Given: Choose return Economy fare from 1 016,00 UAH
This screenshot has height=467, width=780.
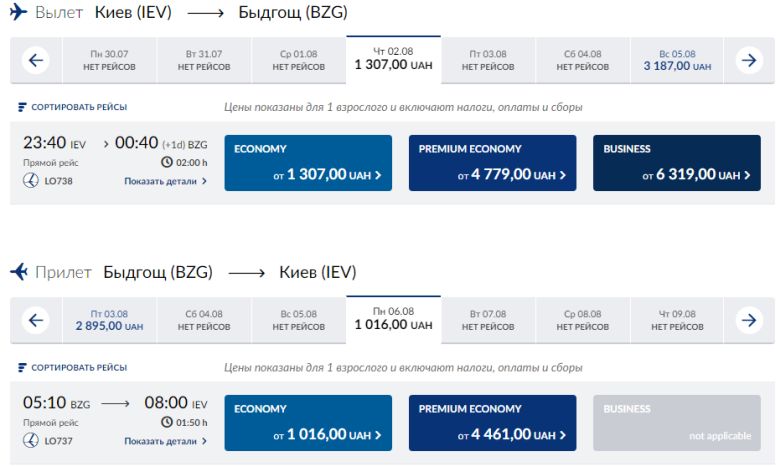Looking at the screenshot, I should click(306, 423).
